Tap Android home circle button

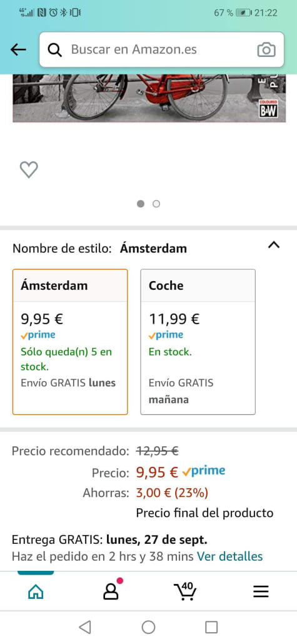[x=149, y=627]
